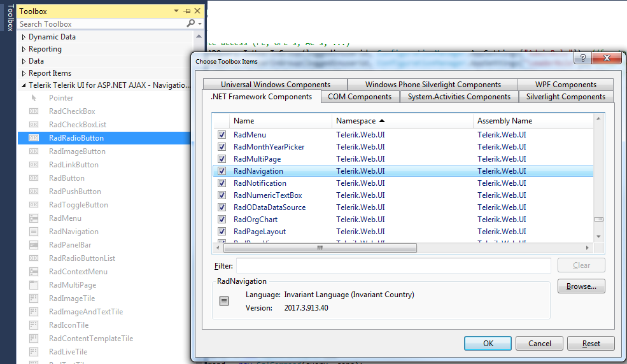Uncheck the RadMenu checkbox
Screen dimensions: 627x364
[222, 135]
